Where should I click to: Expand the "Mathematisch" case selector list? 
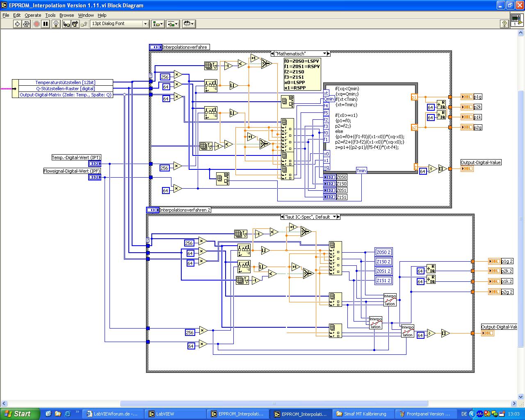(325, 54)
